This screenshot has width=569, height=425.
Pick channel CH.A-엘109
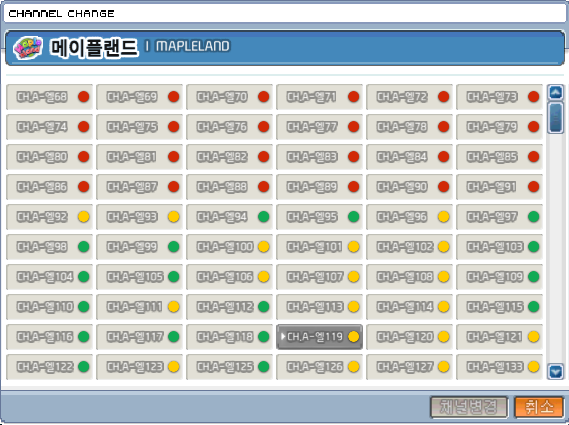click(499, 277)
